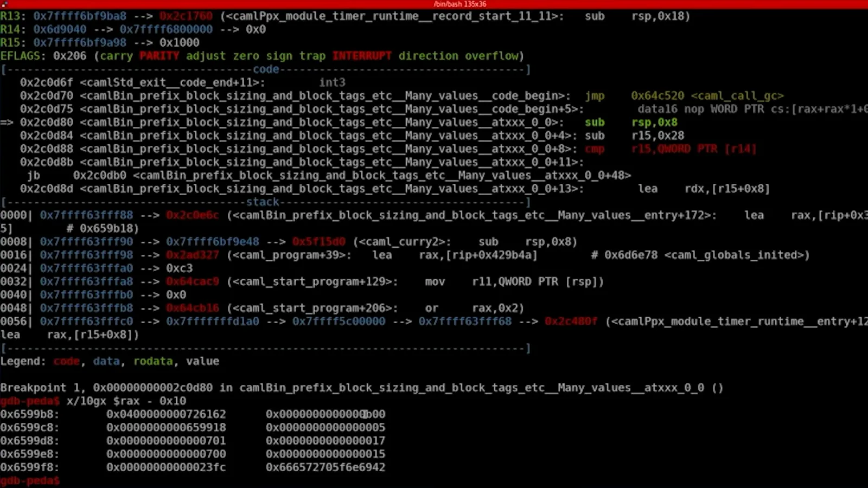Image resolution: width=868 pixels, height=488 pixels.
Task: Click red address 0x2ad327 before caml_program+39
Action: (x=193, y=255)
